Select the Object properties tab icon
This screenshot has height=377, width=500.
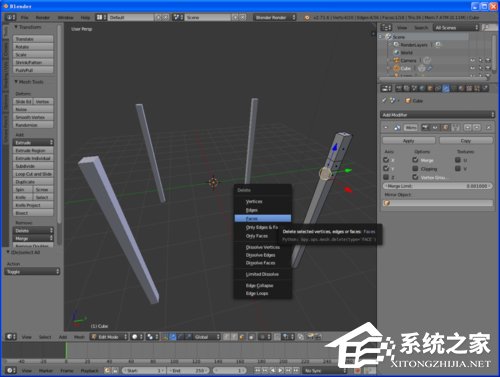[430, 88]
